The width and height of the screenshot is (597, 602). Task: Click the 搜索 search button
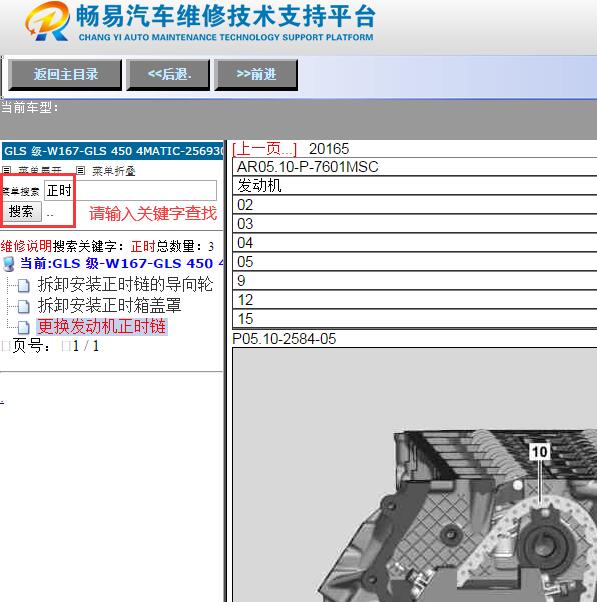[21, 212]
